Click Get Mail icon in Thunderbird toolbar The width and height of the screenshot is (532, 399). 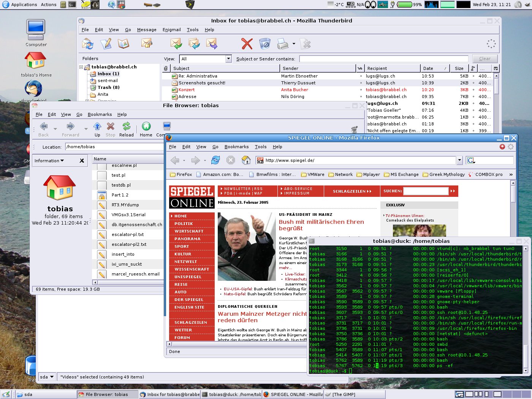tap(88, 44)
